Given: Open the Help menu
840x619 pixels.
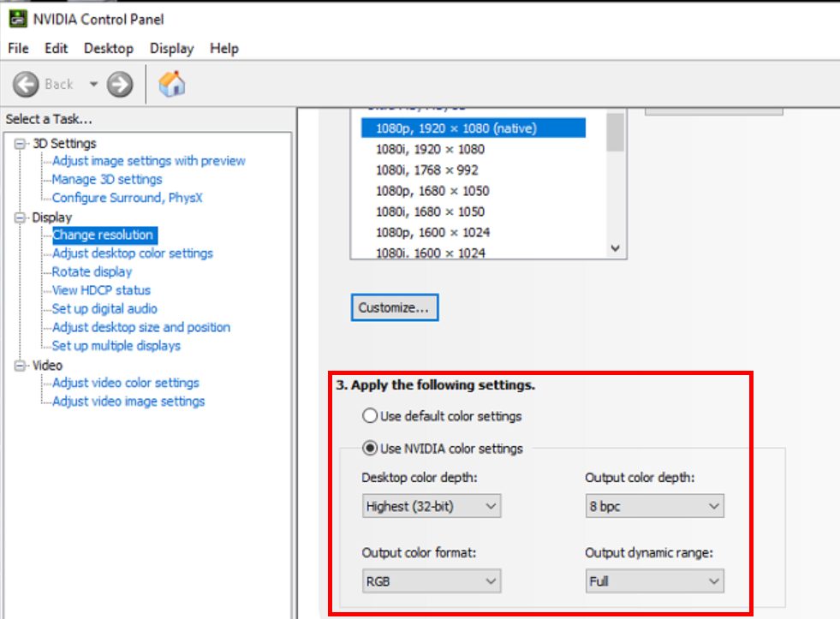Looking at the screenshot, I should (x=224, y=48).
